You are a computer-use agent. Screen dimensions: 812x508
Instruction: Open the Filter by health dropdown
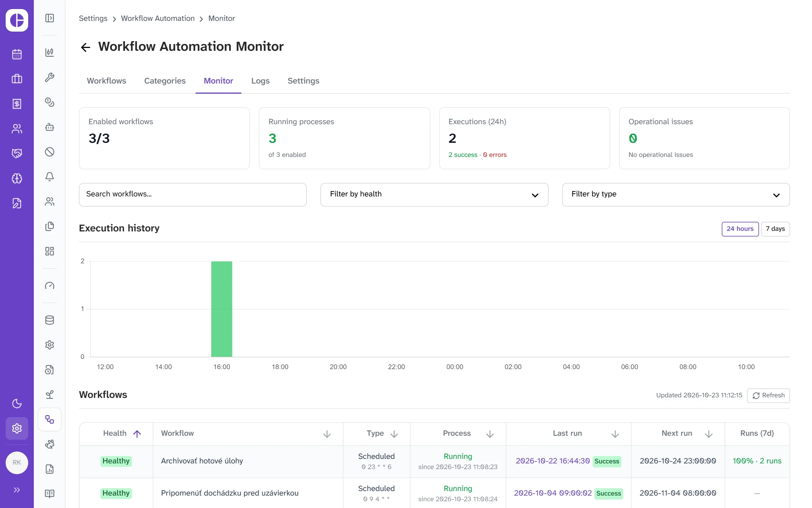(434, 194)
